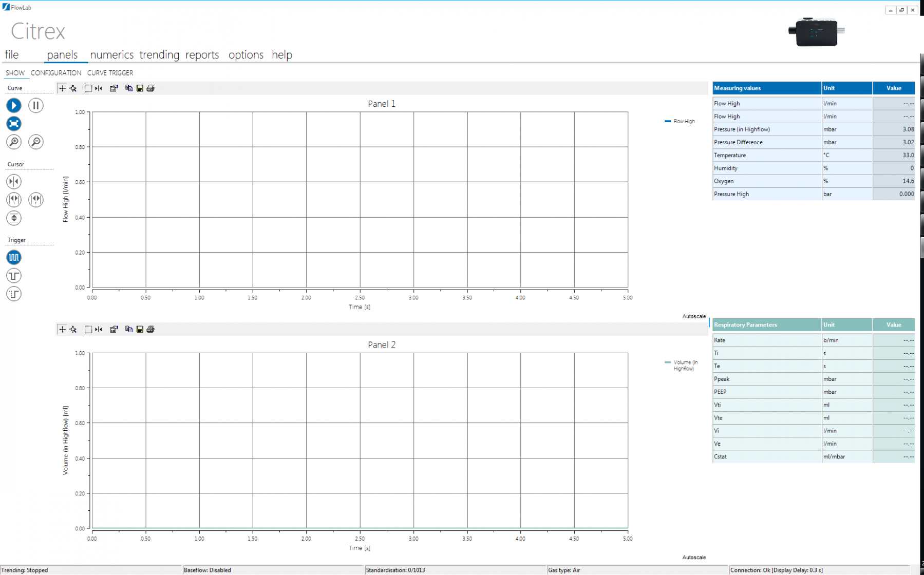Select the pan tool in Panel 1 toolbar
924x575 pixels.
pos(62,88)
